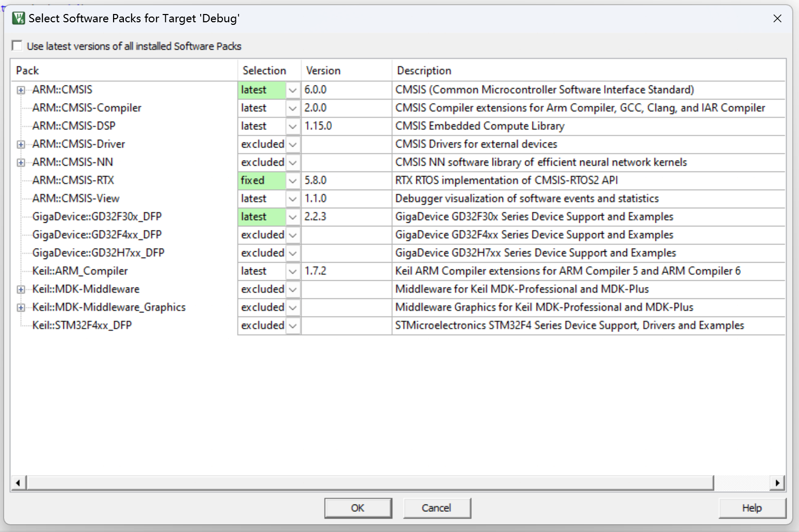Open selection dropdown for ARM::CMSIS-Compiler

point(293,108)
